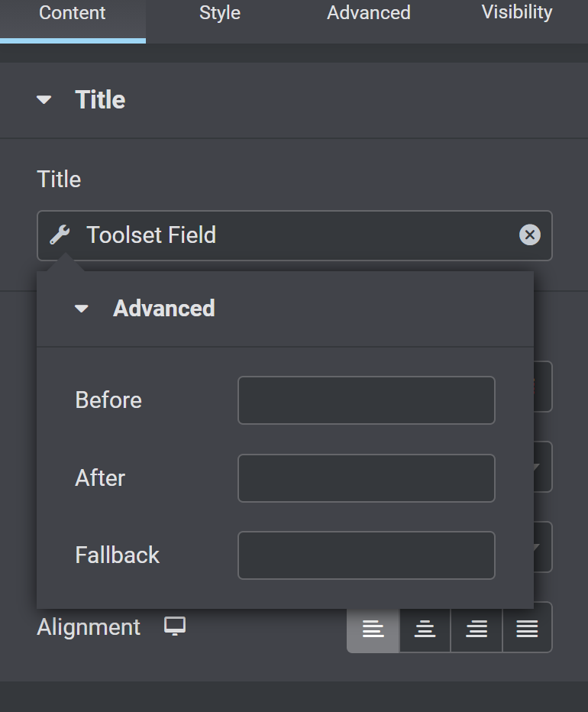Set alignment to left
Image resolution: width=588 pixels, height=712 pixels.
373,628
